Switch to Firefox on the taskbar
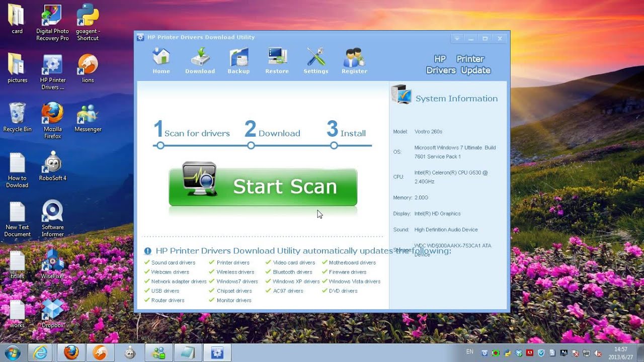Image resolution: width=644 pixels, height=362 pixels. [x=71, y=353]
